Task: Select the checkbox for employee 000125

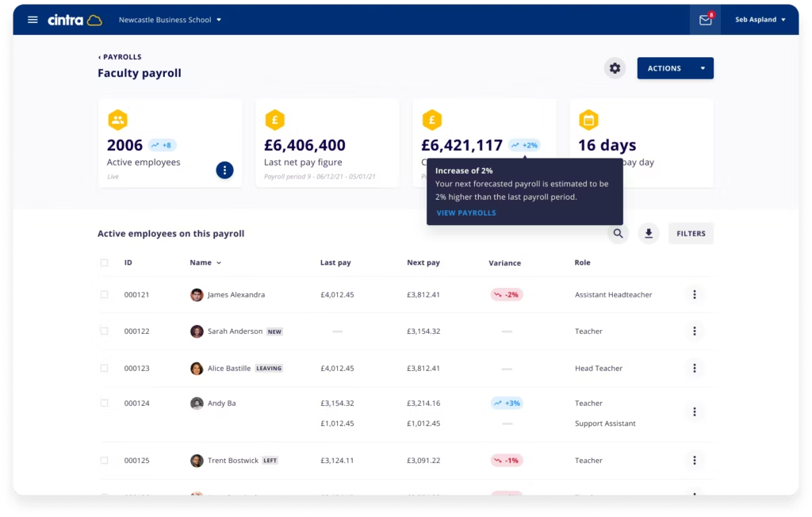Action: pos(104,461)
